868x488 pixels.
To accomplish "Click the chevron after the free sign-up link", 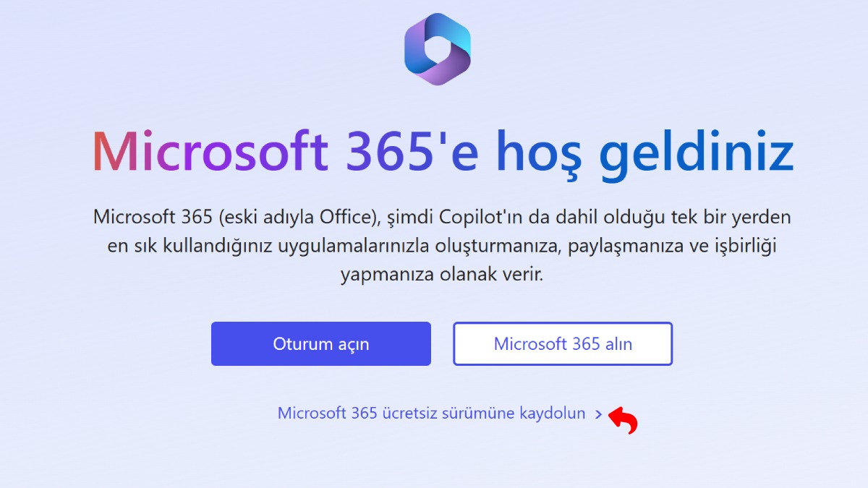I will click(x=598, y=414).
